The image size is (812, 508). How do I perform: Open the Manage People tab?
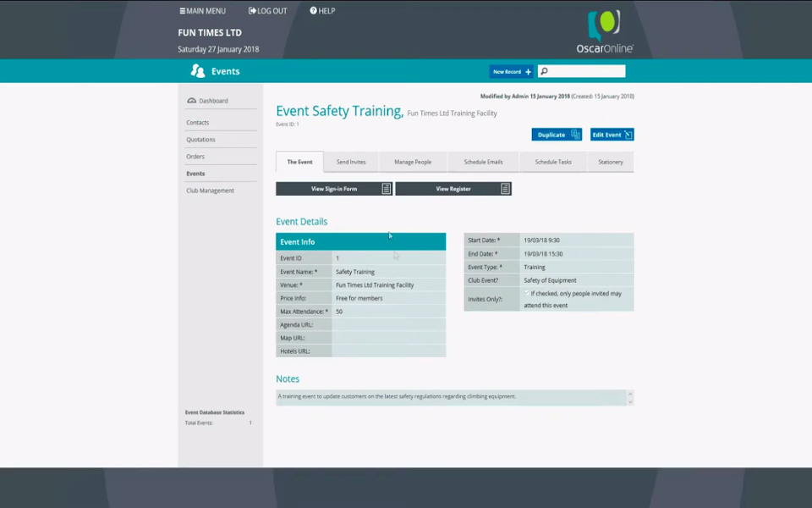(x=413, y=162)
